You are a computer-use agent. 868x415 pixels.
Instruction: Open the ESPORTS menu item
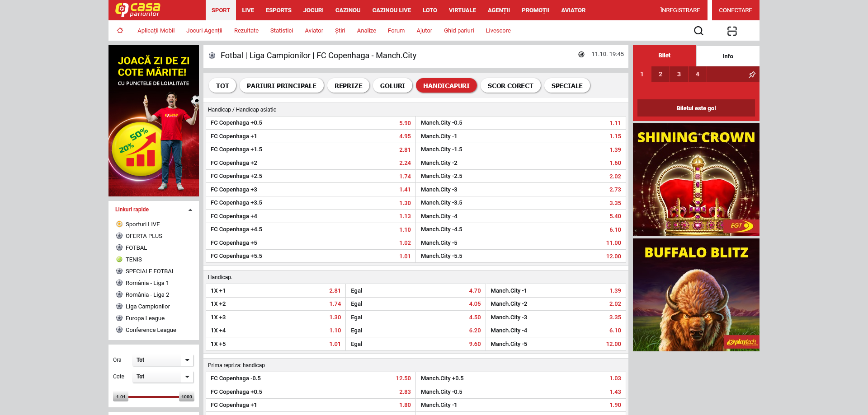click(x=278, y=10)
